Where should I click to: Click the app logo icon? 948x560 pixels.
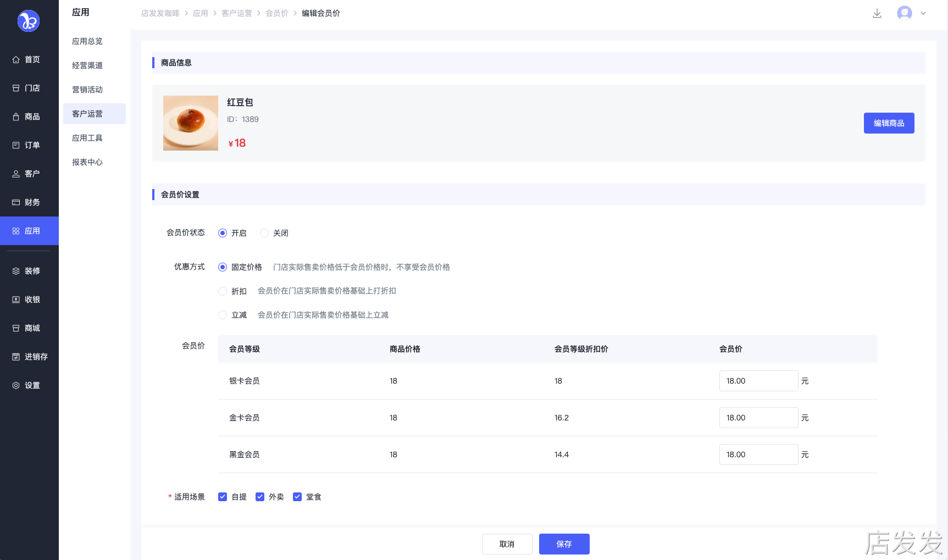point(29,21)
